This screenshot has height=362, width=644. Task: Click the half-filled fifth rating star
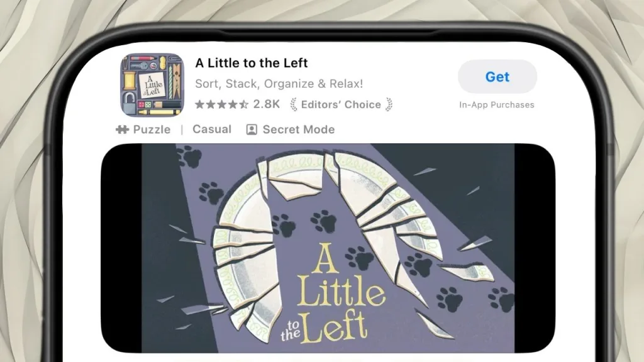pos(243,104)
